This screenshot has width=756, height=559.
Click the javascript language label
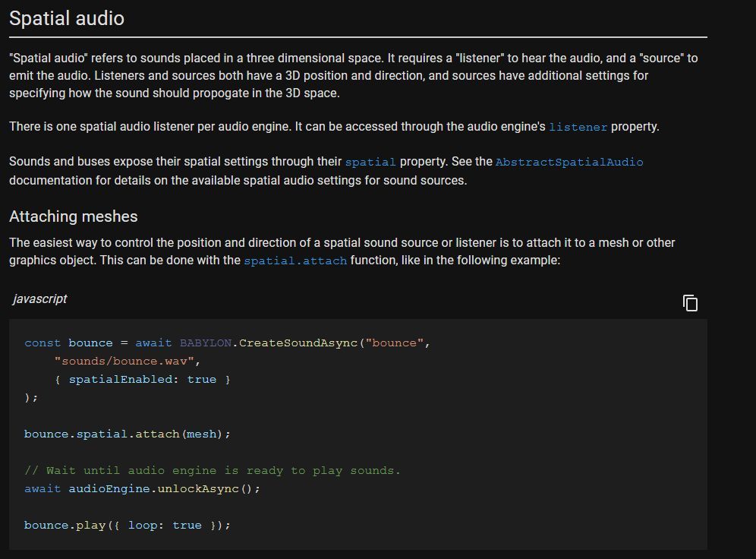pyautogui.click(x=39, y=298)
